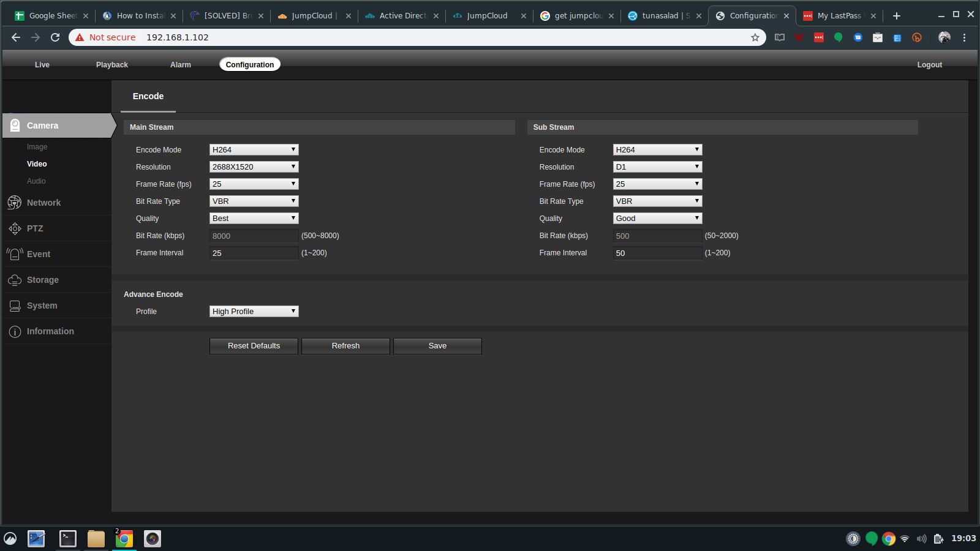The image size is (980, 551).
Task: Bookmark this page with star icon
Action: pos(755,37)
